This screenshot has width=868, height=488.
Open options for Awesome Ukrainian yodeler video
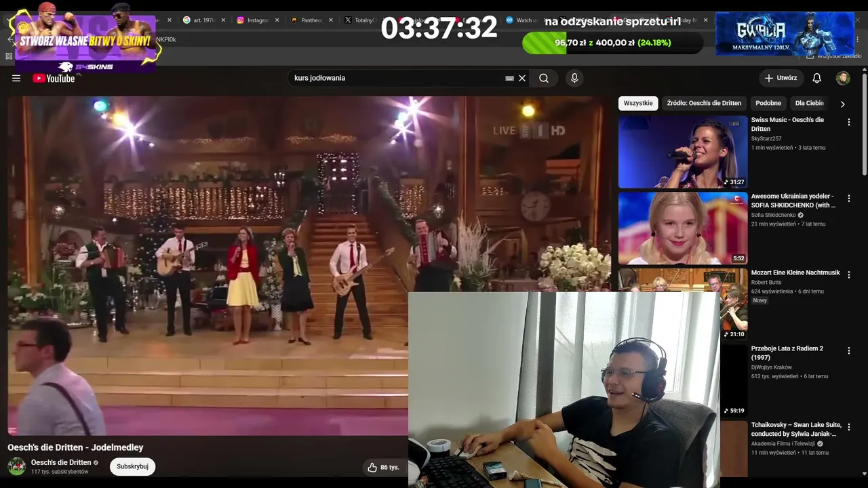pos(848,199)
